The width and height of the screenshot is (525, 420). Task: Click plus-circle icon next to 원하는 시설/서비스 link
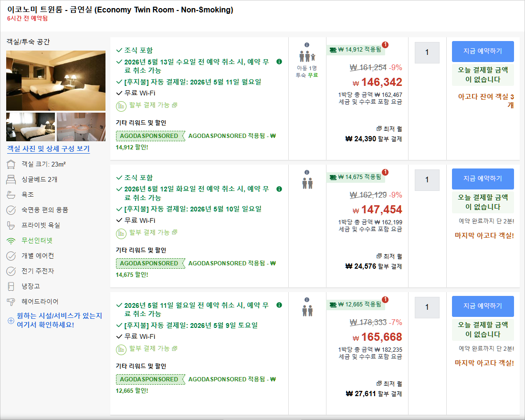(x=11, y=320)
